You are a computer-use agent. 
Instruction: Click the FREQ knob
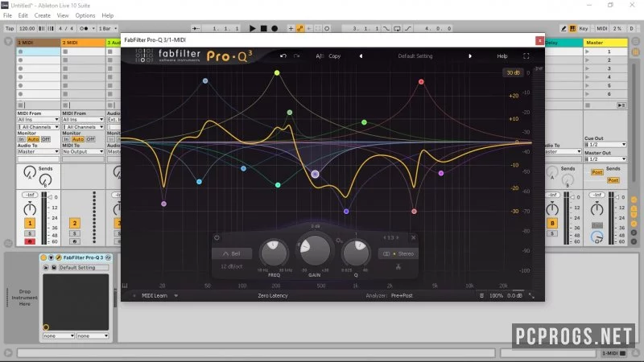pos(274,253)
